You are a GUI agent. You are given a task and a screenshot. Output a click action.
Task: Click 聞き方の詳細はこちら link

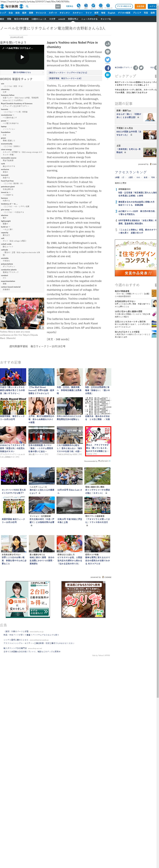pos(22,72)
